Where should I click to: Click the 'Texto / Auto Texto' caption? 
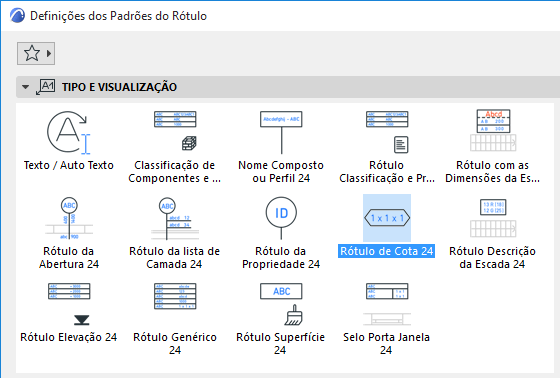(69, 165)
